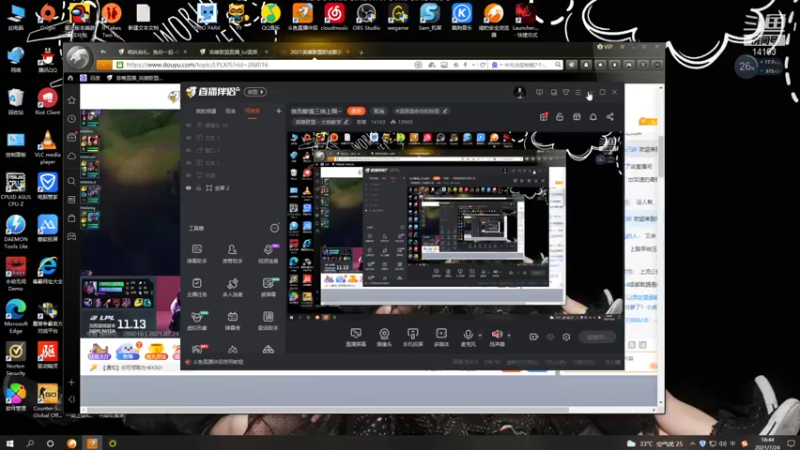Add a new scene with plus button
The image size is (800, 450).
[279, 111]
